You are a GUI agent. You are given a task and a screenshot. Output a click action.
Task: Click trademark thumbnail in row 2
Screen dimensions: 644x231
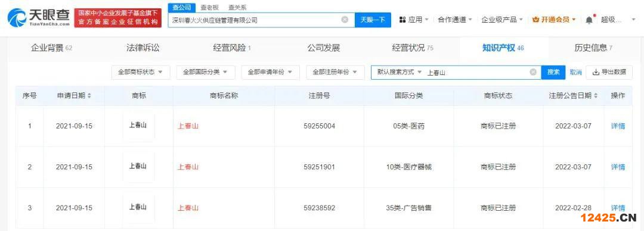[x=139, y=167]
